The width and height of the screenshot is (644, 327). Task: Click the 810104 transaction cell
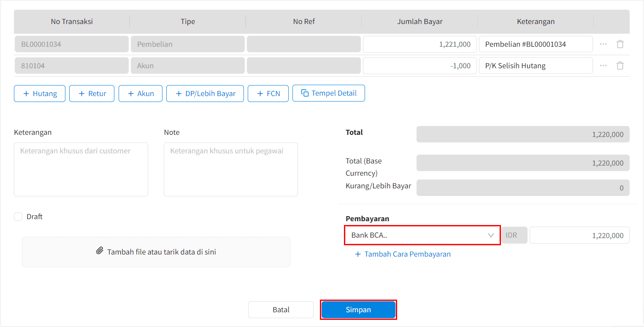point(72,66)
